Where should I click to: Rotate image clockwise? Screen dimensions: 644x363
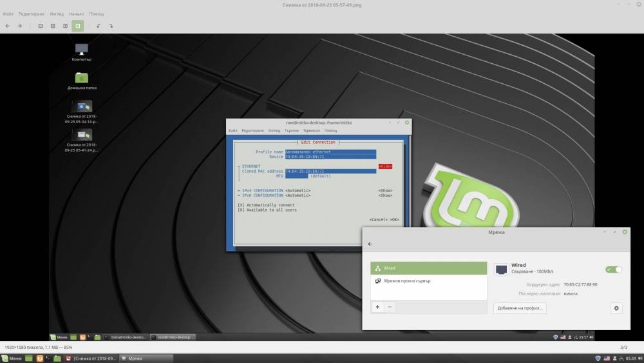pyautogui.click(x=111, y=26)
